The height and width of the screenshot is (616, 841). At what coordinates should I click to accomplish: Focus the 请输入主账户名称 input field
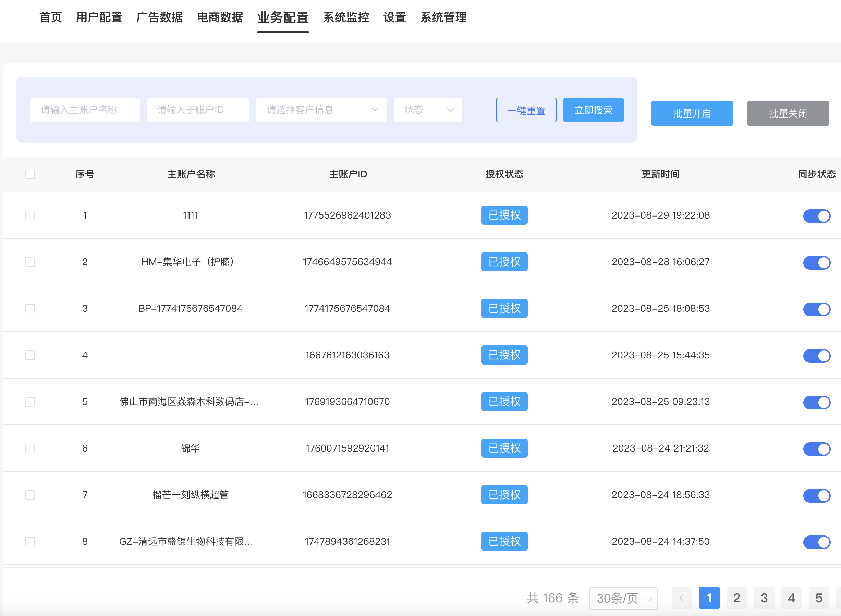pyautogui.click(x=85, y=110)
